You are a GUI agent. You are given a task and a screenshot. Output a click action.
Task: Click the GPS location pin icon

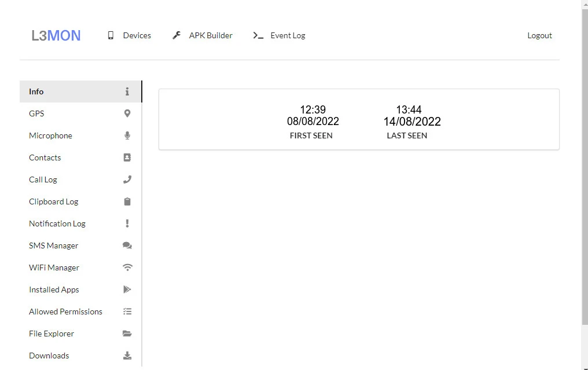click(x=127, y=113)
